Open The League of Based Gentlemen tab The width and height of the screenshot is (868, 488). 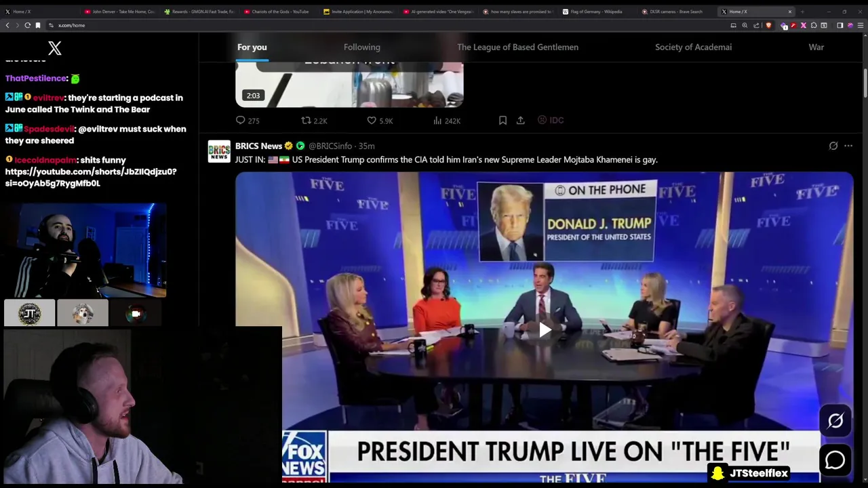pos(517,47)
